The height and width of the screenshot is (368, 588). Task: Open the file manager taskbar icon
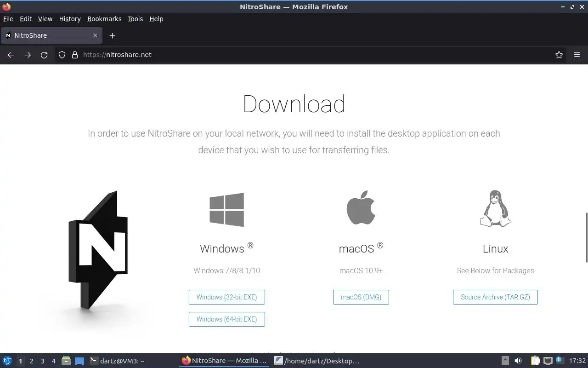point(66,361)
